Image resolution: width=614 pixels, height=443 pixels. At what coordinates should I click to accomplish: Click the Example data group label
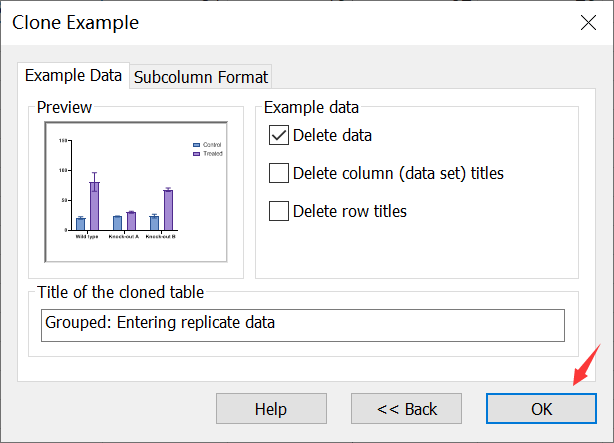[309, 107]
